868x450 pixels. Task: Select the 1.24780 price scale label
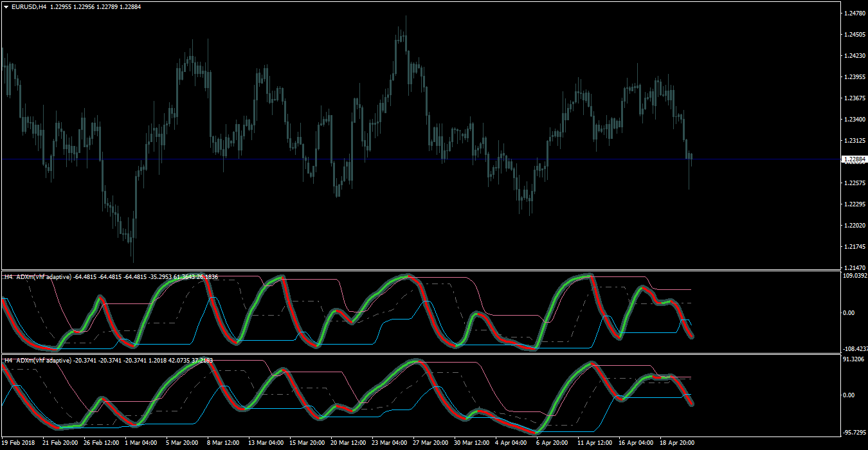click(856, 13)
